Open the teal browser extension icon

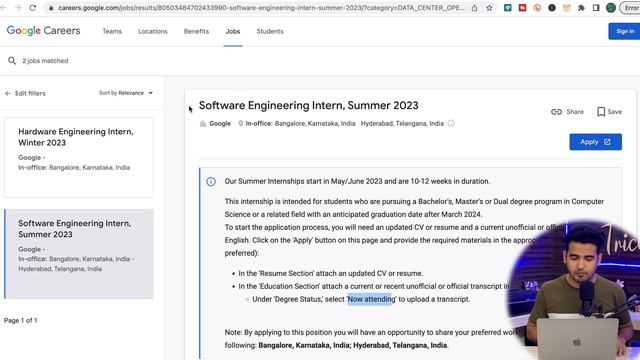tap(507, 8)
